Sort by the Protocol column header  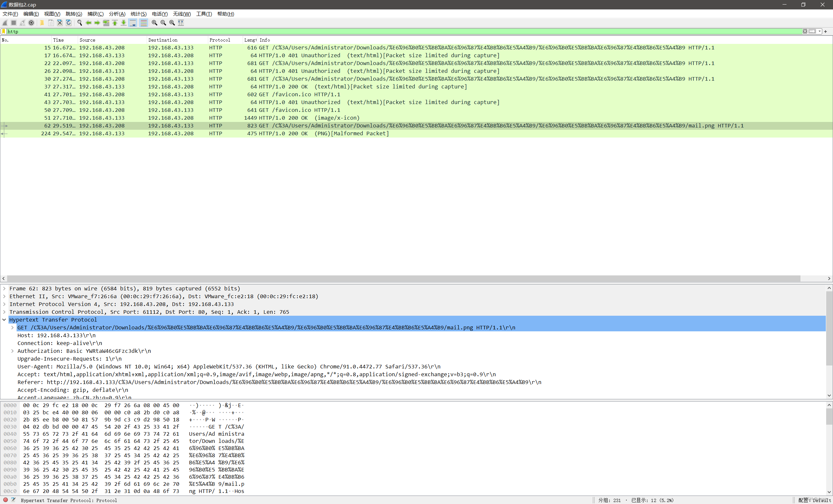point(225,40)
